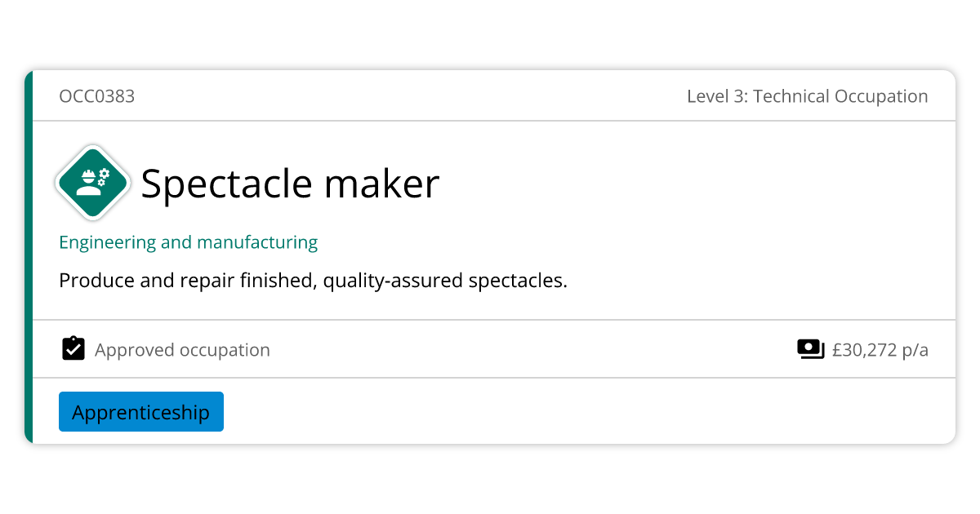Click "Technical Occupation" in the card header

tap(840, 96)
